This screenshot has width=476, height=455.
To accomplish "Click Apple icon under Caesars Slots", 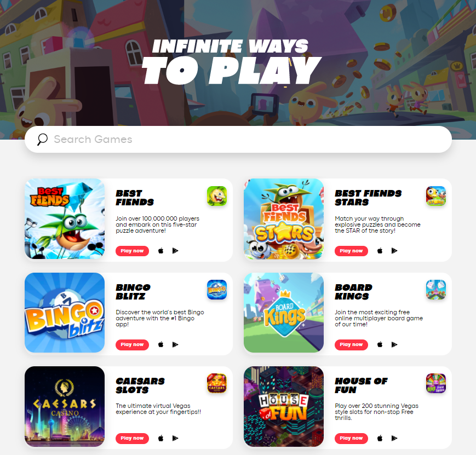I will 161,438.
